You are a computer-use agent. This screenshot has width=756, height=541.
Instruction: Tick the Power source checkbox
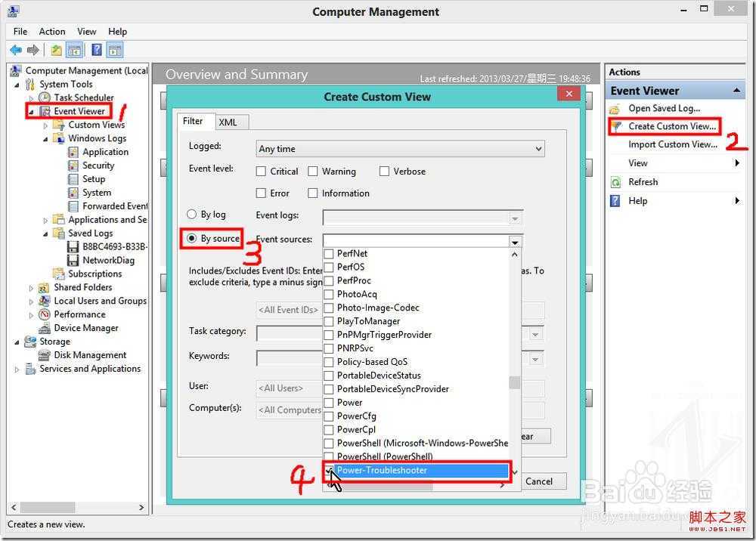[x=329, y=403]
